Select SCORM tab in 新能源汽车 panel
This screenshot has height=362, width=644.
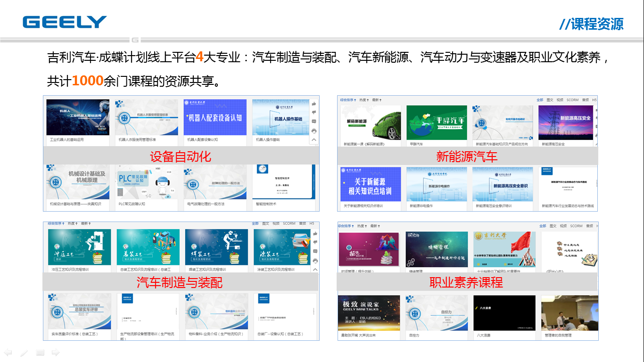[x=572, y=100]
